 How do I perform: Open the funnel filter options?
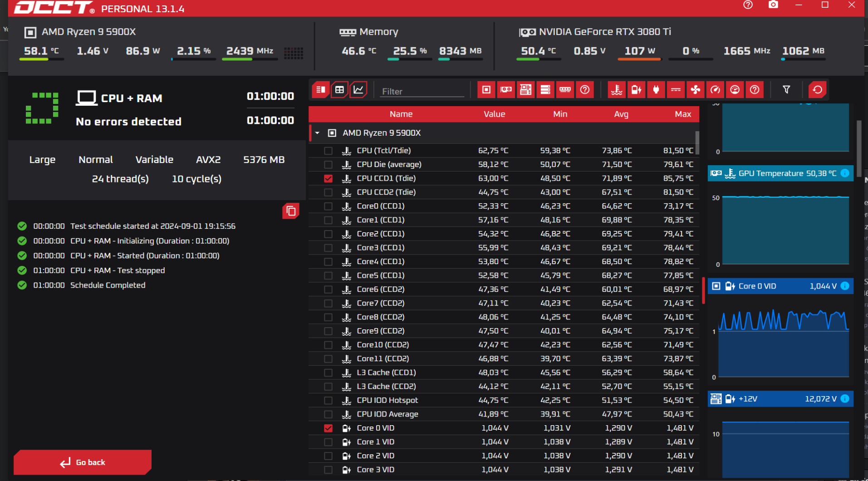click(786, 90)
